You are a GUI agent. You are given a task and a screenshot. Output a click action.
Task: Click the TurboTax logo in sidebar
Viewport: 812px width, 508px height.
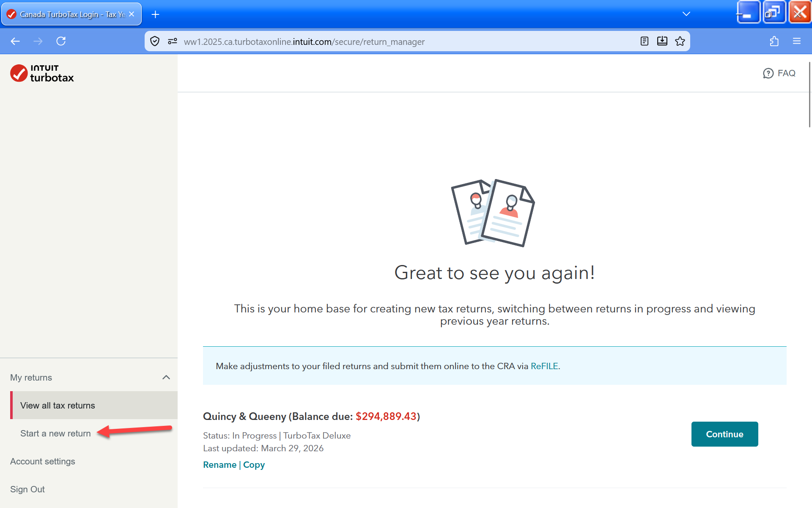coord(42,73)
